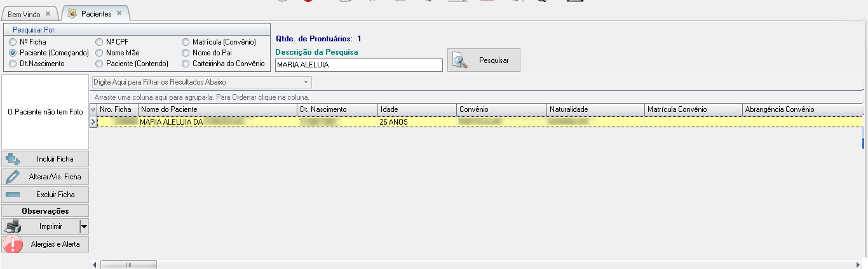
Task: Select the Nº Ficha search option
Action: click(x=13, y=42)
